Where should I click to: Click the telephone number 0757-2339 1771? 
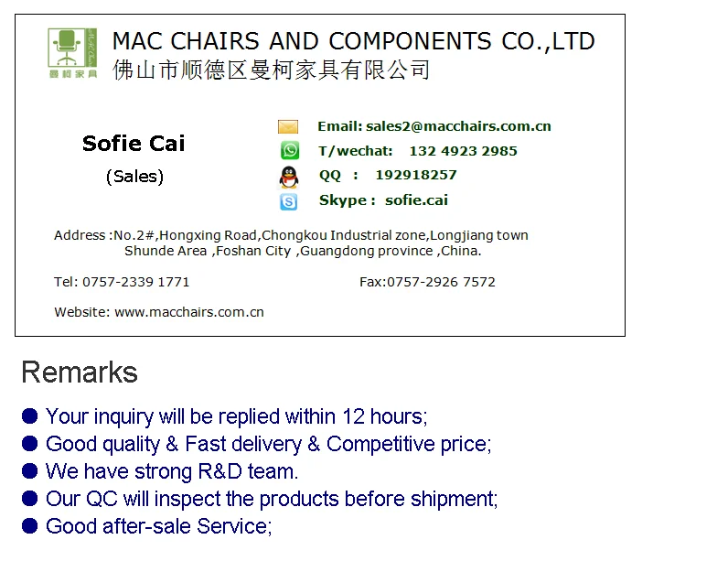(136, 282)
